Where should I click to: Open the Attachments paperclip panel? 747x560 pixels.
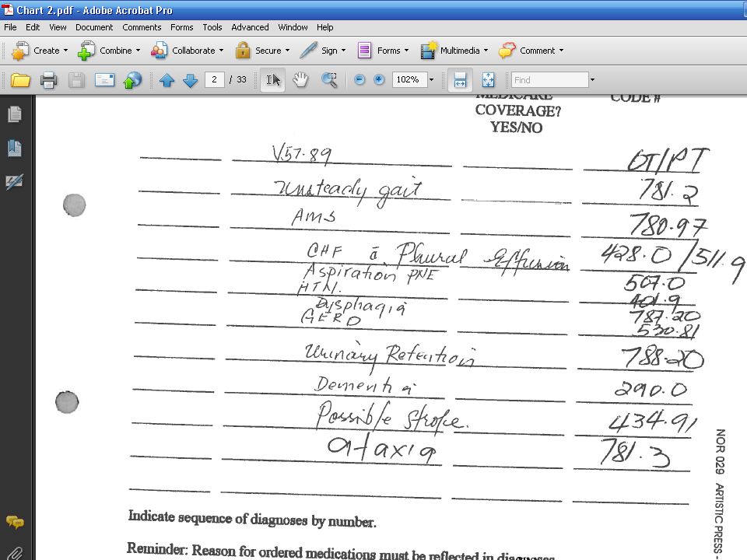point(15,553)
